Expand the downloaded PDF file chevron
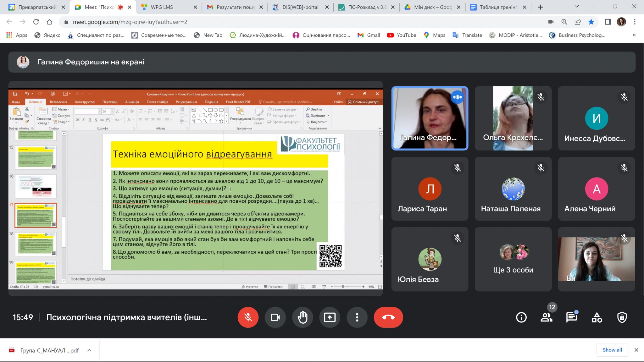This screenshot has height=362, width=644. click(x=89, y=350)
